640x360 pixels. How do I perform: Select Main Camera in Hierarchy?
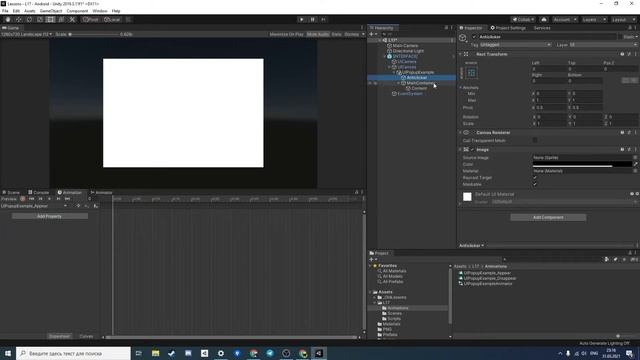click(x=405, y=46)
